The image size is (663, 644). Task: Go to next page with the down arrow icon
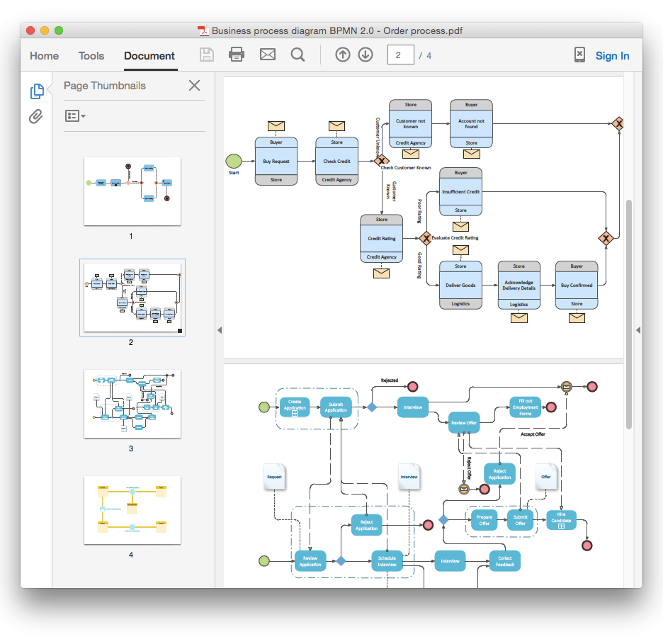365,55
